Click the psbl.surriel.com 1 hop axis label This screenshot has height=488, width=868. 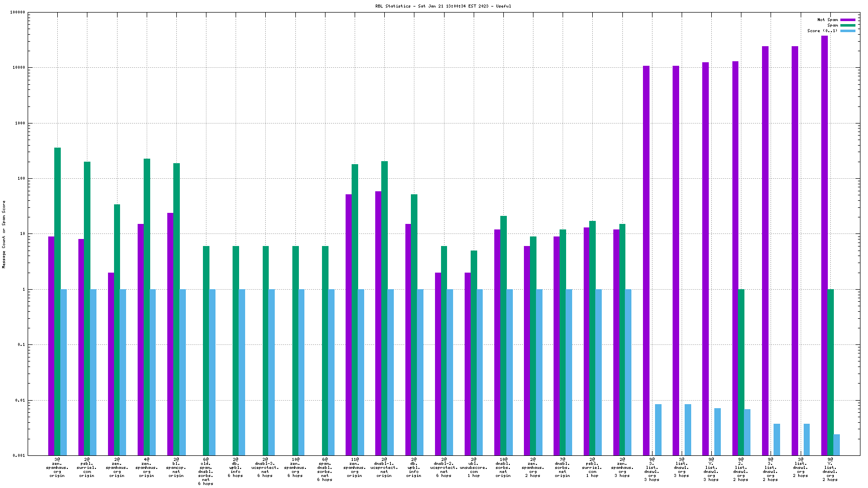[592, 467]
